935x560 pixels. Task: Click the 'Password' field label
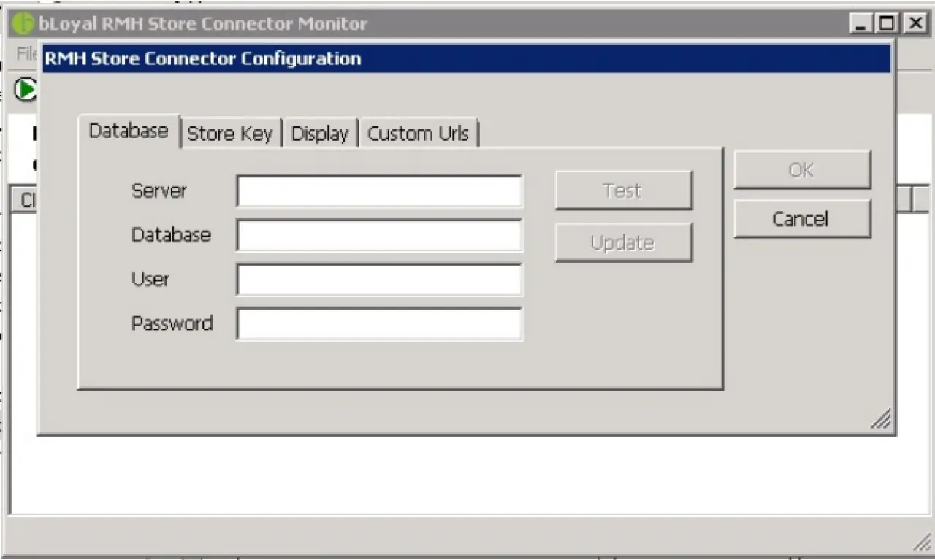[172, 323]
